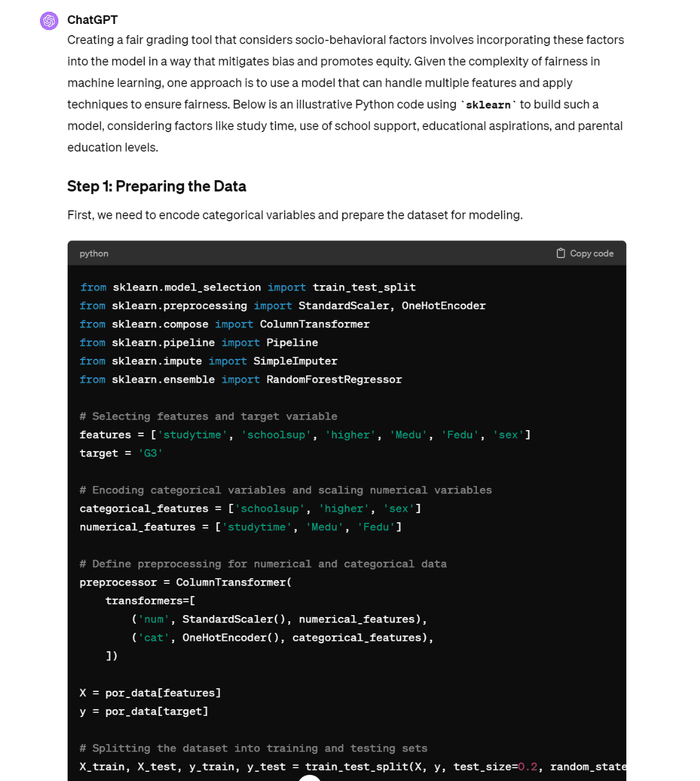Click the ChatGPT avatar icon
Image resolution: width=700 pixels, height=781 pixels.
49,20
